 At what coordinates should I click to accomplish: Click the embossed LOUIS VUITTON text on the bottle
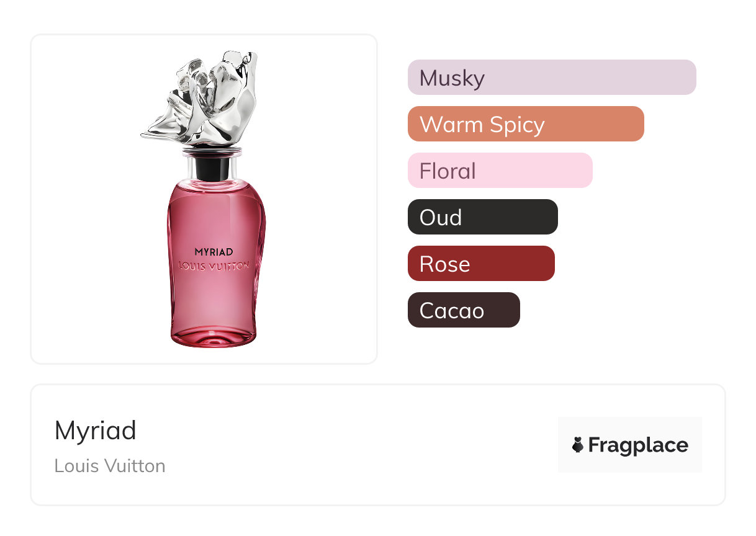(214, 266)
